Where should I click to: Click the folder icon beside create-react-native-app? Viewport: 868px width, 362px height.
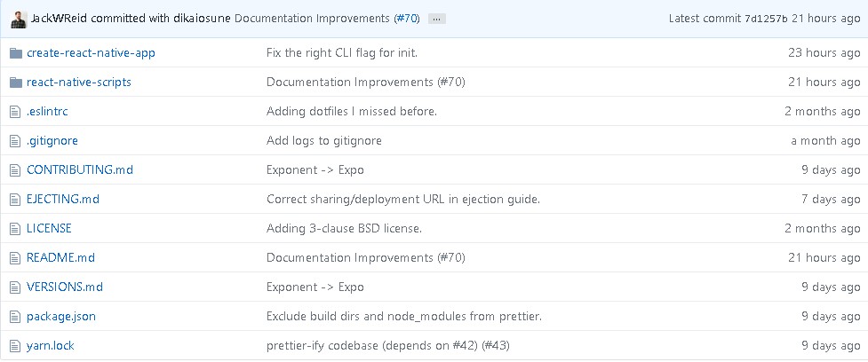[15, 53]
